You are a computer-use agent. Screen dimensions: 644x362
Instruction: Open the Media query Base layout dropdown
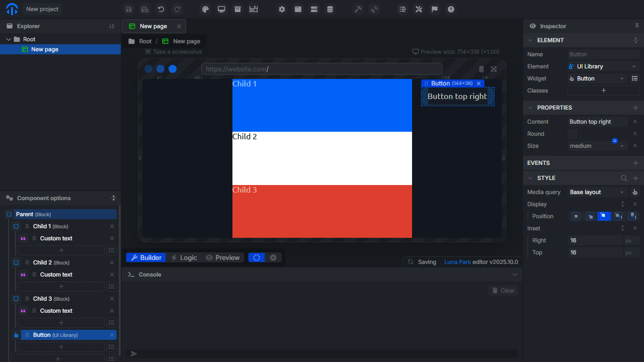597,192
